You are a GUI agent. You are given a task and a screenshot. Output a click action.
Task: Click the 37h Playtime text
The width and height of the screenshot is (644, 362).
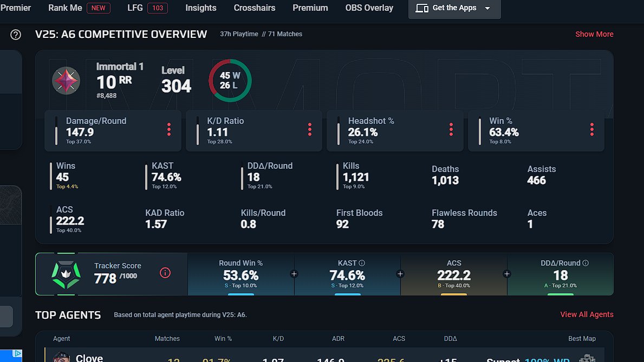point(239,34)
